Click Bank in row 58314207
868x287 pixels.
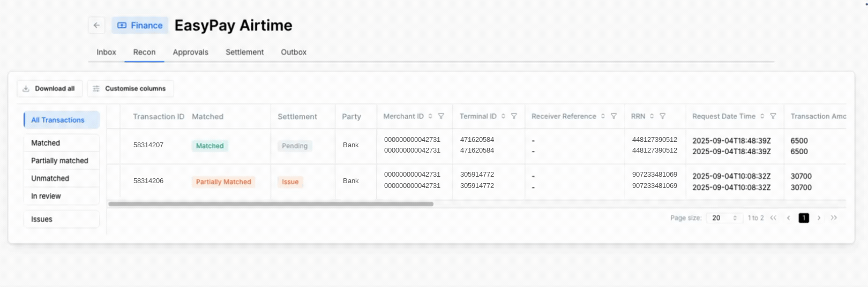click(351, 145)
